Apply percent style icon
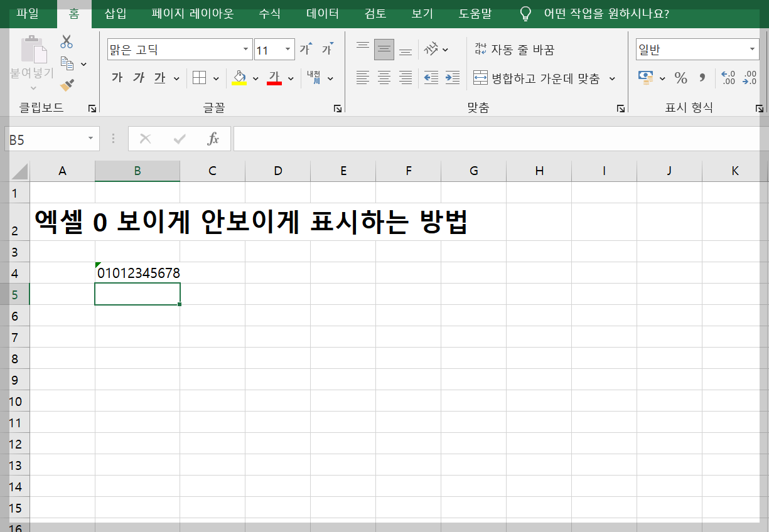This screenshot has height=532, width=769. (x=681, y=78)
